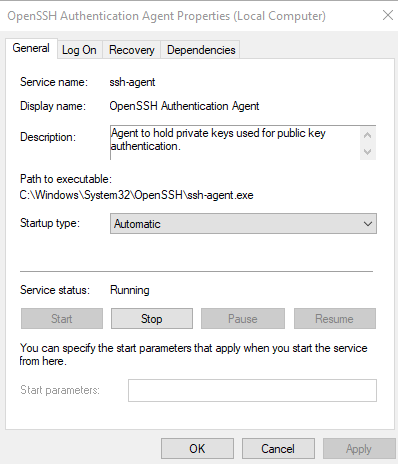Open the Recovery tab
Screen dimensions: 398x464
(x=132, y=50)
